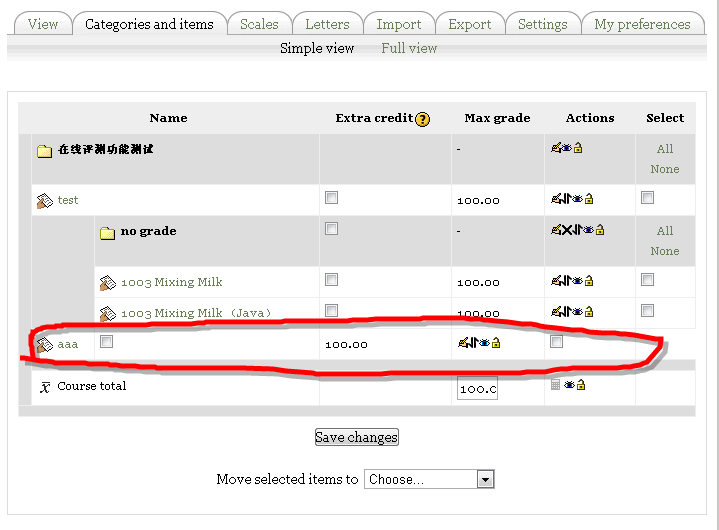
Task: Move the no grade category
Action: (578, 230)
